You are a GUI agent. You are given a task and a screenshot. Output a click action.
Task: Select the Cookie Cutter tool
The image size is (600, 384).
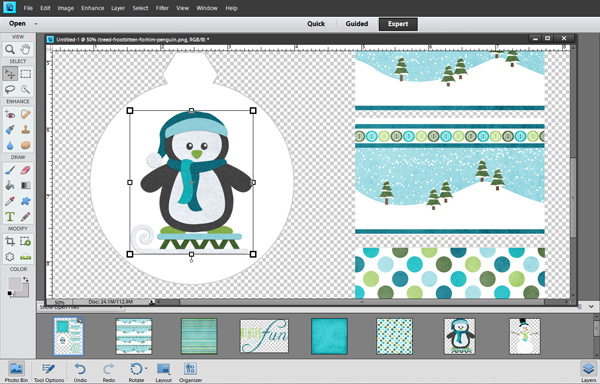pos(10,257)
